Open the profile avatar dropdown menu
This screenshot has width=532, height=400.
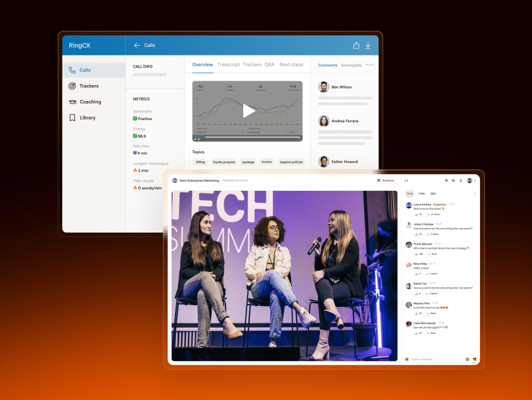[x=470, y=181]
